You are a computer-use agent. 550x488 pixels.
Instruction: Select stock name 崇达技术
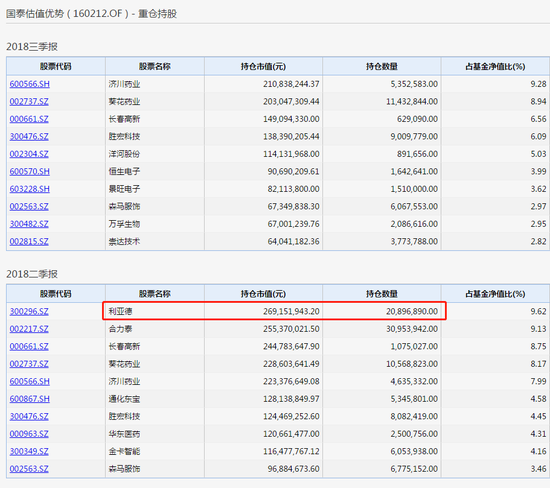click(x=124, y=242)
